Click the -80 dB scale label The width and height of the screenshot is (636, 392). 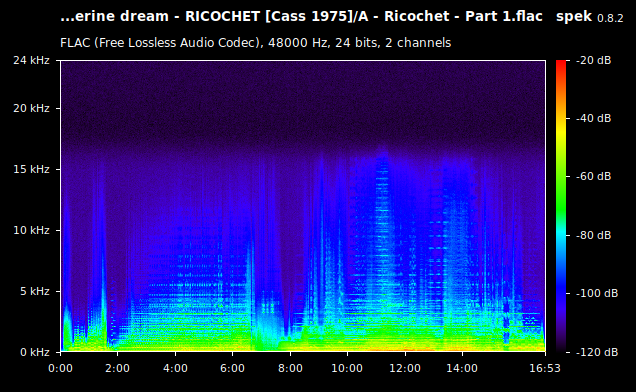tap(593, 235)
